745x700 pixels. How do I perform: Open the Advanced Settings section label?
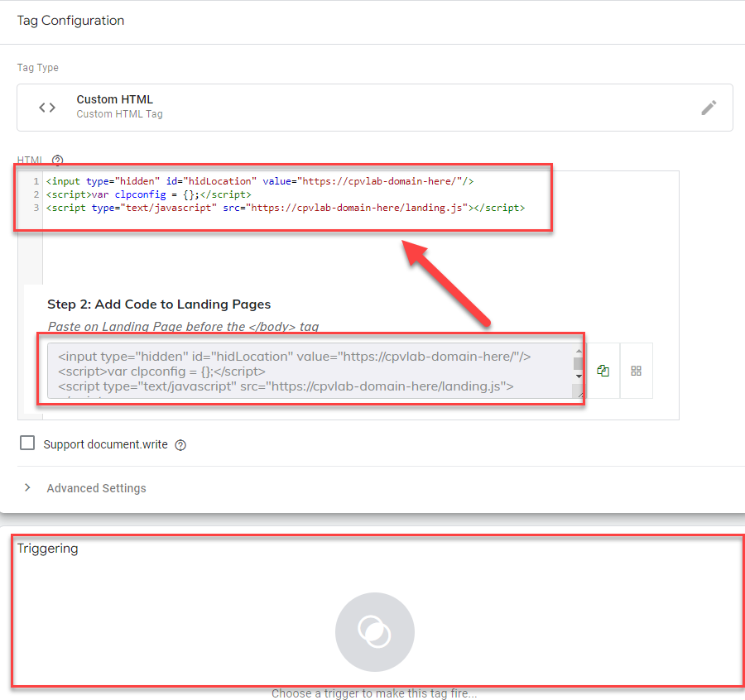(96, 488)
